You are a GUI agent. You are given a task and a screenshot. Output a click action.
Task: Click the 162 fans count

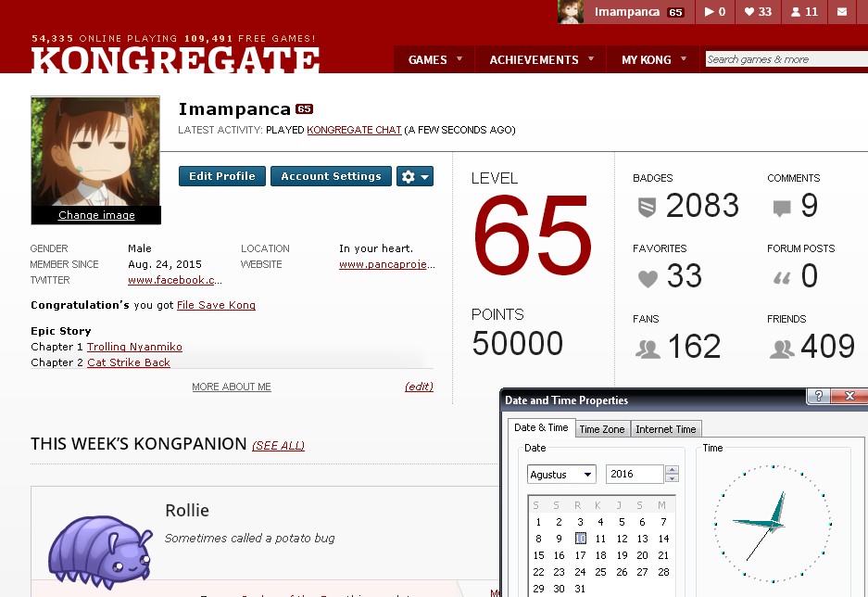pos(694,346)
